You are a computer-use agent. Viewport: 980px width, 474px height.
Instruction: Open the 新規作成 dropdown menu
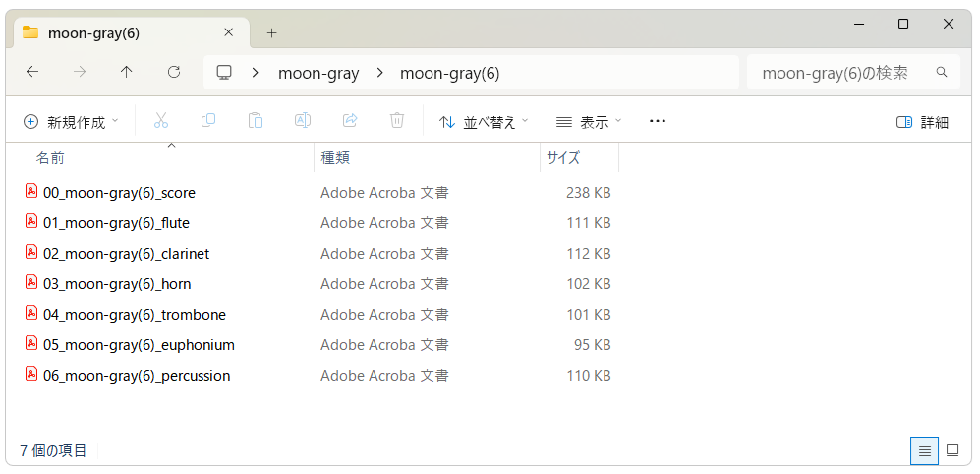70,122
